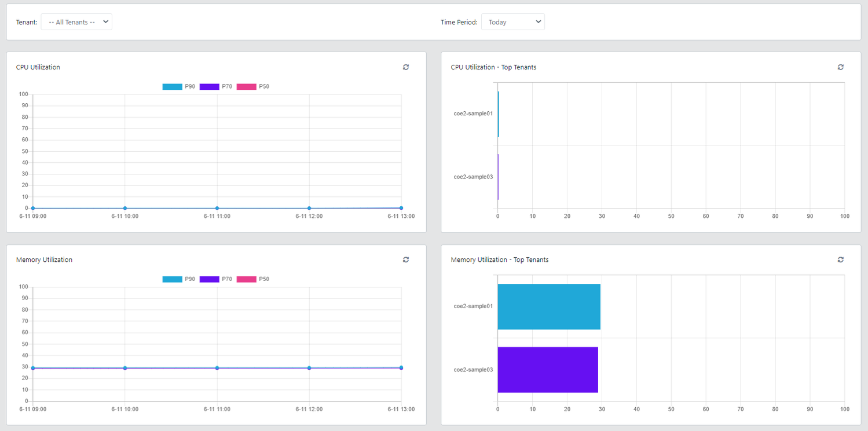Refresh the CPU Utilization - Top Tenants chart
868x431 pixels.
(x=840, y=67)
